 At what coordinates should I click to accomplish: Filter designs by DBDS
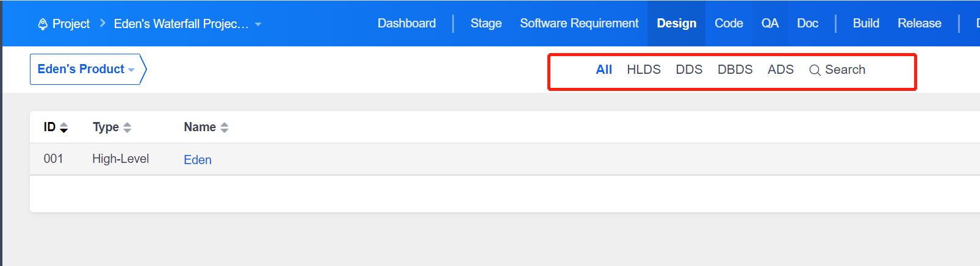(735, 70)
